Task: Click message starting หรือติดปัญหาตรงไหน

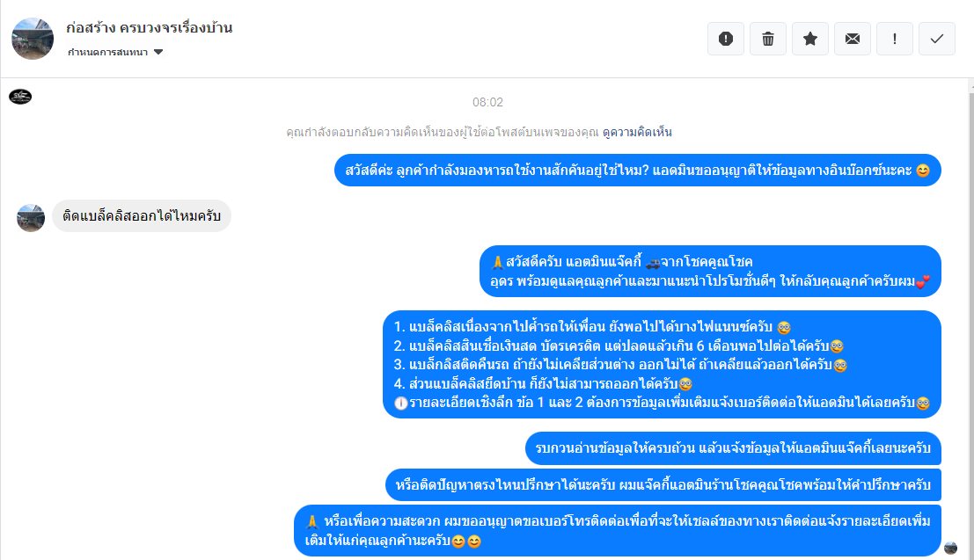Action: pyautogui.click(x=663, y=485)
